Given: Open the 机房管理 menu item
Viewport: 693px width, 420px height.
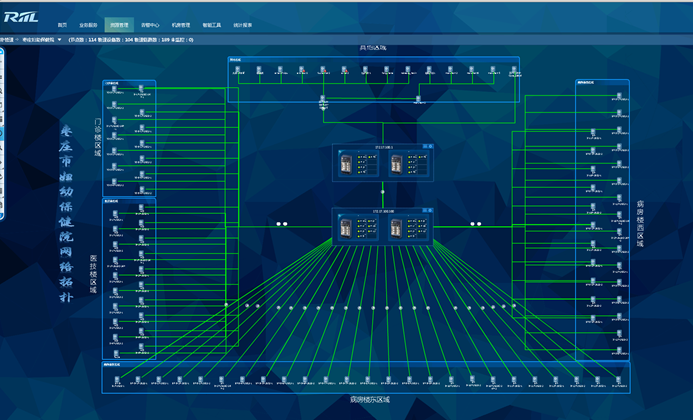Looking at the screenshot, I should pos(181,23).
